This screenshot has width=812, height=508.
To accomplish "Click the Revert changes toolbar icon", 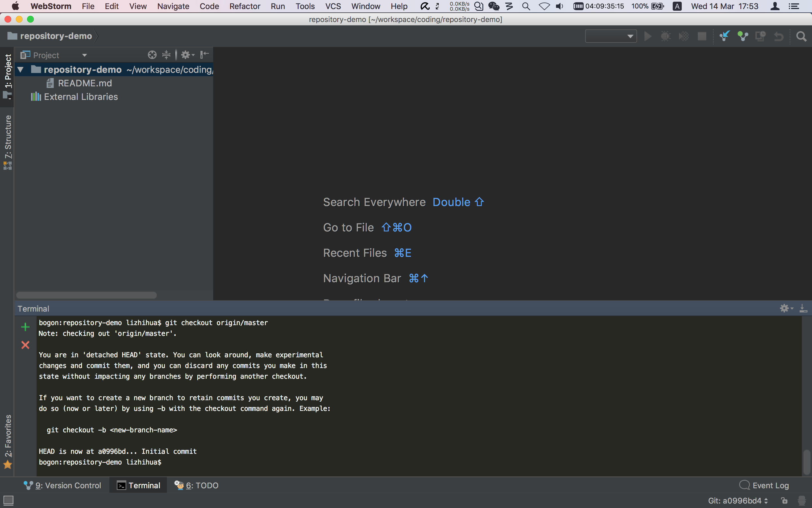I will [x=778, y=36].
